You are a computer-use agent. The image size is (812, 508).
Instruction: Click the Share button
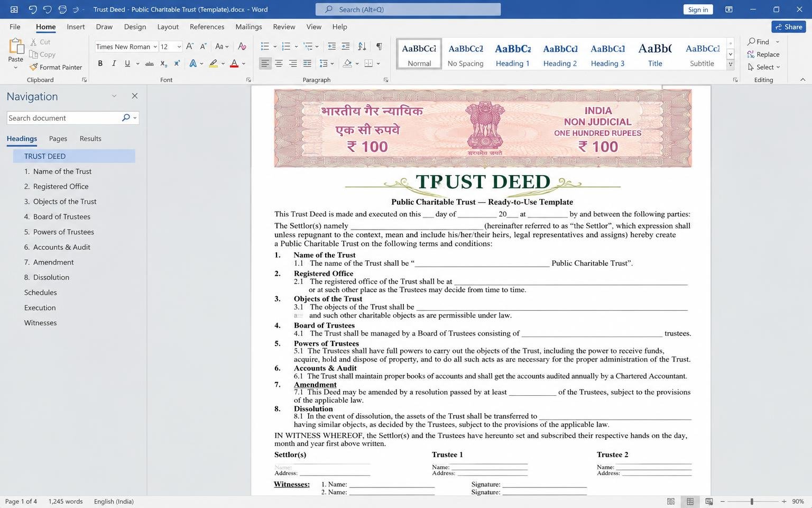(788, 27)
